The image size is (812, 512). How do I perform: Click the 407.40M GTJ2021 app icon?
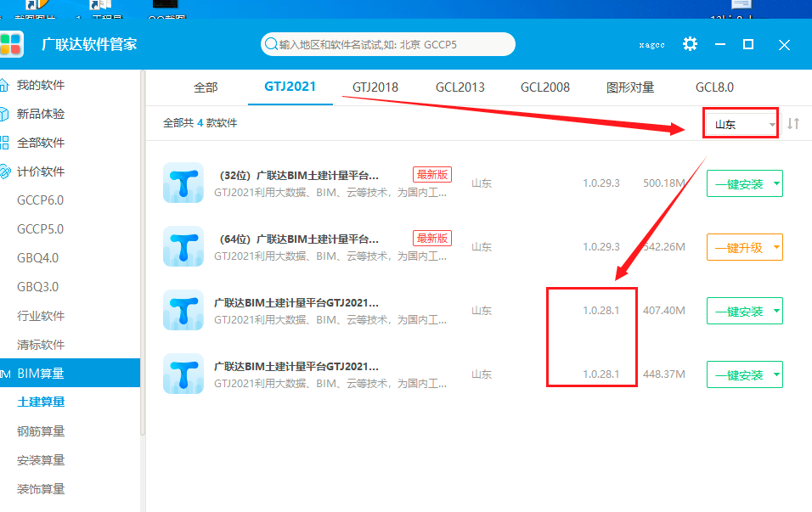click(x=183, y=310)
